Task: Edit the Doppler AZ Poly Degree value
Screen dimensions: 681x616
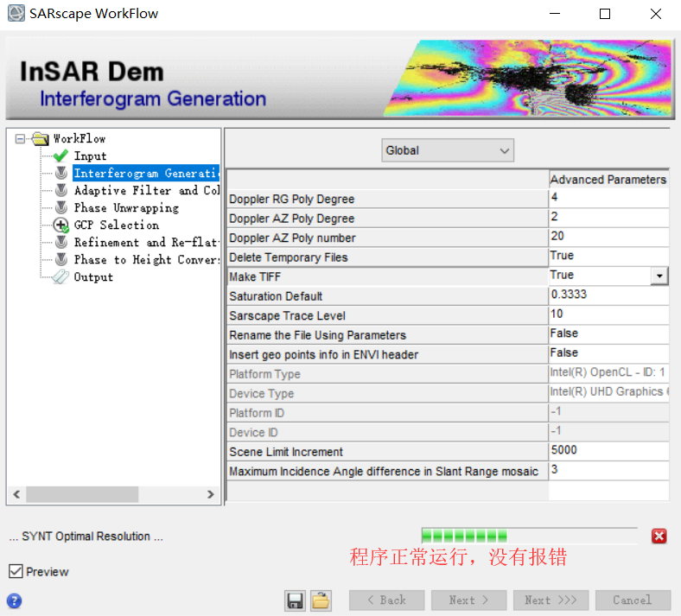Action: tap(608, 218)
